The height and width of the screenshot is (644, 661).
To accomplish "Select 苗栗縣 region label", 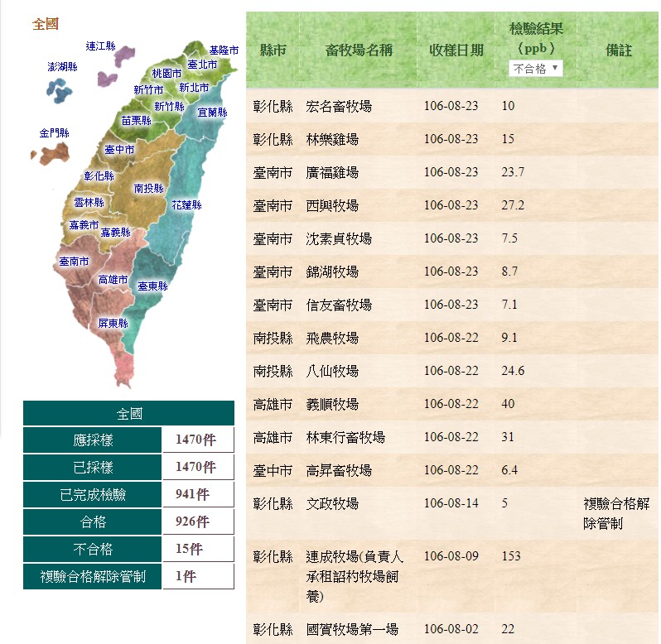I will [136, 120].
